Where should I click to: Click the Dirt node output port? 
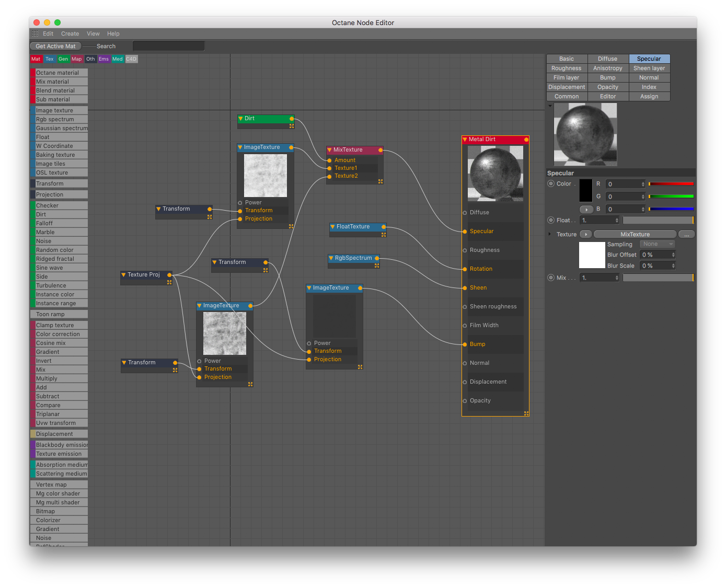point(292,119)
